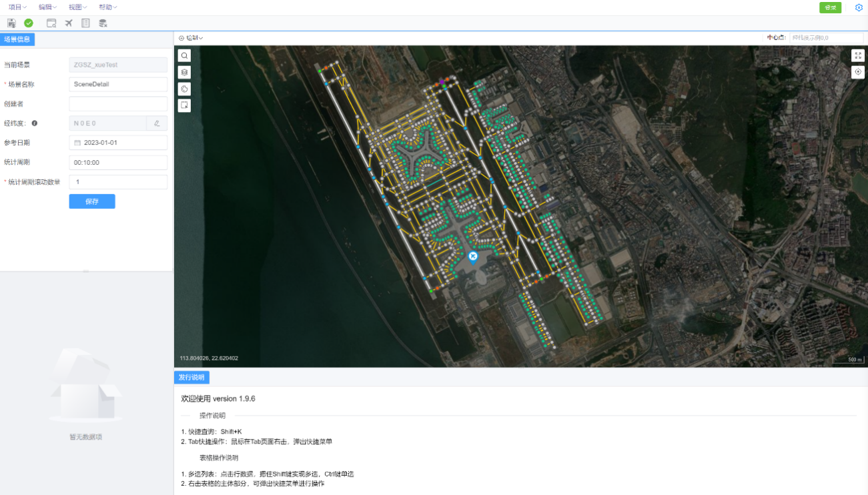Screen dimensions: 868x495
Task: Open the 项目 menu
Action: point(17,7)
